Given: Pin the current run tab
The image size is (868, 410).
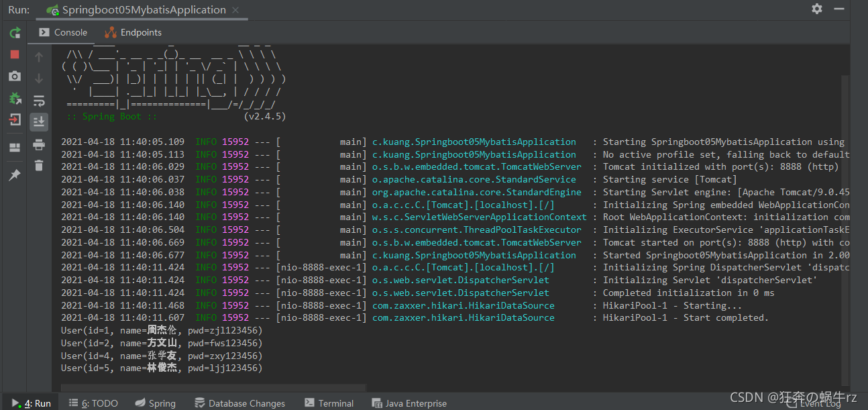Looking at the screenshot, I should coord(15,174).
